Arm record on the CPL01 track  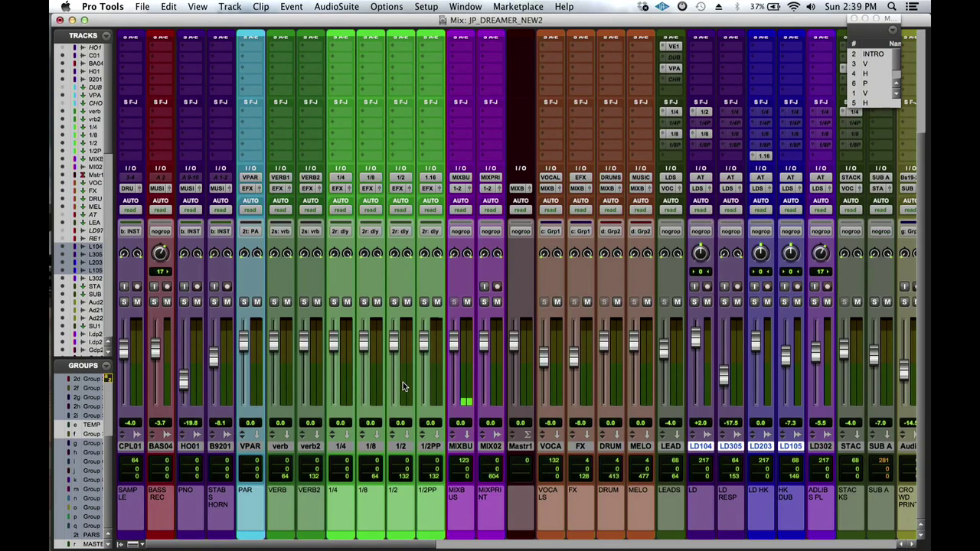click(137, 286)
